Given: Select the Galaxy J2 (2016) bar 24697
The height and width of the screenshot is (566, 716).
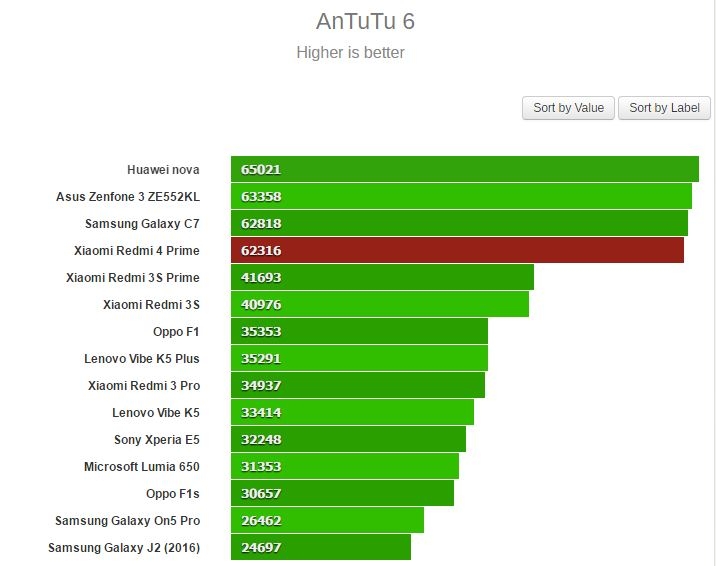Looking at the screenshot, I should click(321, 546).
